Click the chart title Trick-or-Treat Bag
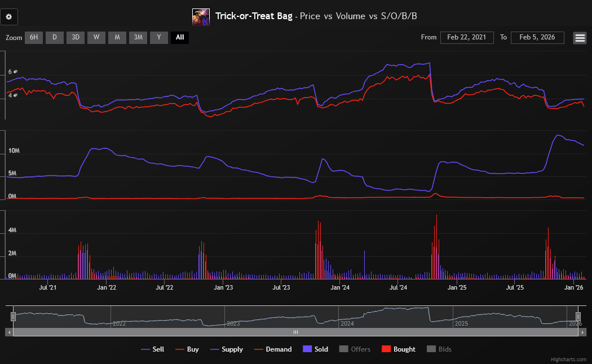Viewport: 592px width, 364px height. click(x=254, y=16)
